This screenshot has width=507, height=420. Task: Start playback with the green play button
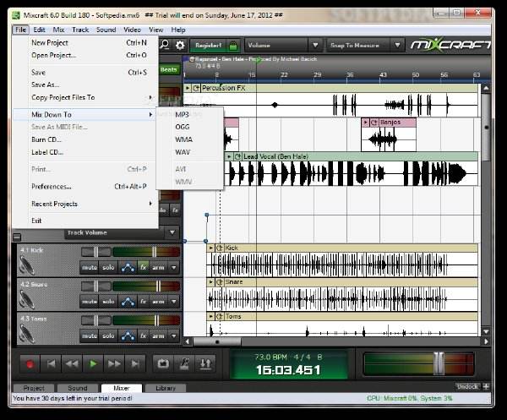(x=93, y=364)
